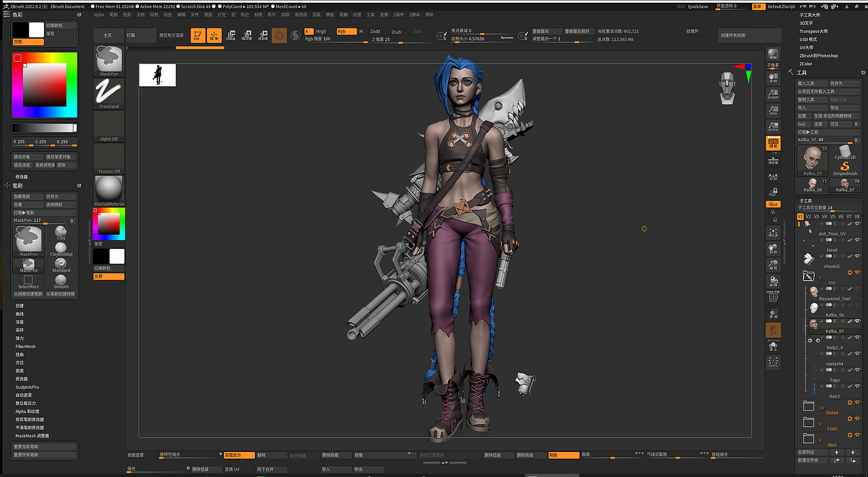Viewport: 868px width, 477px height.
Task: Expand the Alpha 和纹理 section
Action: (28, 411)
